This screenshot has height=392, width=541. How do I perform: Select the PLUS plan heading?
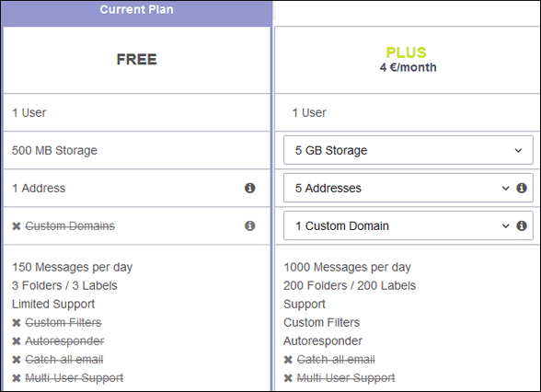click(406, 52)
